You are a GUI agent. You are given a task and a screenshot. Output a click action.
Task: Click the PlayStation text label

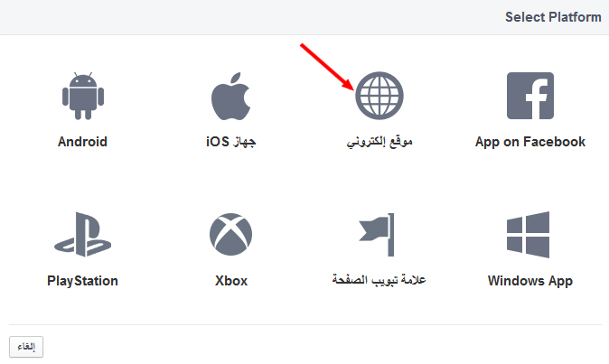click(x=82, y=281)
